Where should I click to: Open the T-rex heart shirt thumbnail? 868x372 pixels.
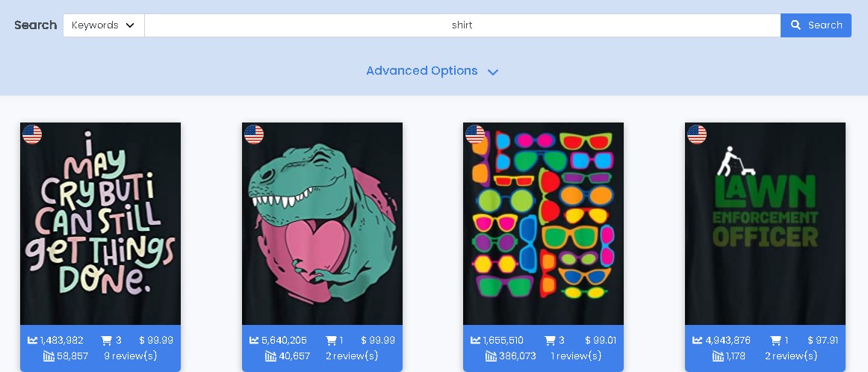tap(322, 223)
